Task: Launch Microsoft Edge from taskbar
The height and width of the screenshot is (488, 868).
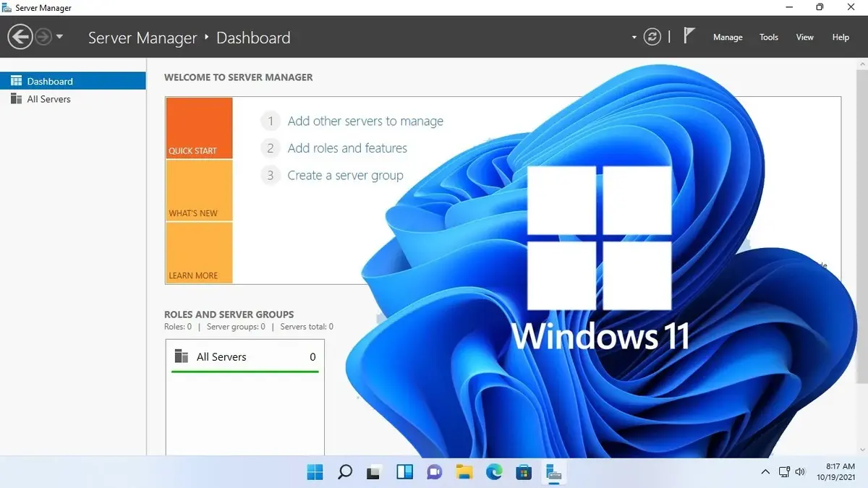Action: (494, 473)
